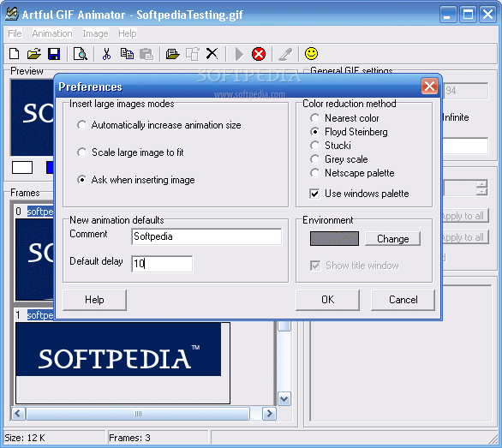The height and width of the screenshot is (448, 502).
Task: Select the frame 1 Softpedia thumbnail
Action: tap(123, 363)
